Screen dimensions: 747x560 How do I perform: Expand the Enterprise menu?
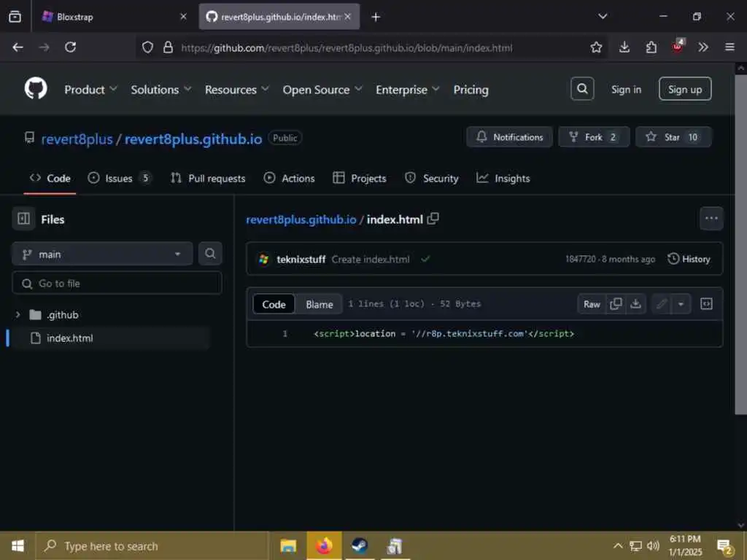[407, 90]
